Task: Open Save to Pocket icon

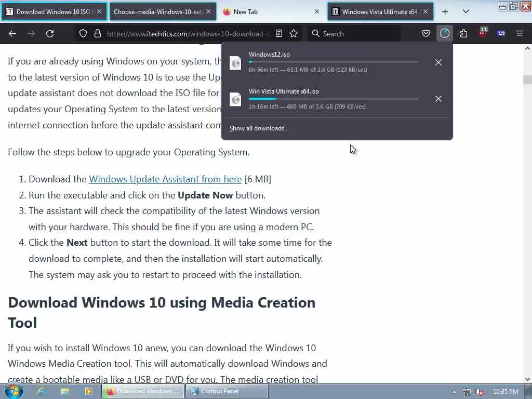Action: 426,34
